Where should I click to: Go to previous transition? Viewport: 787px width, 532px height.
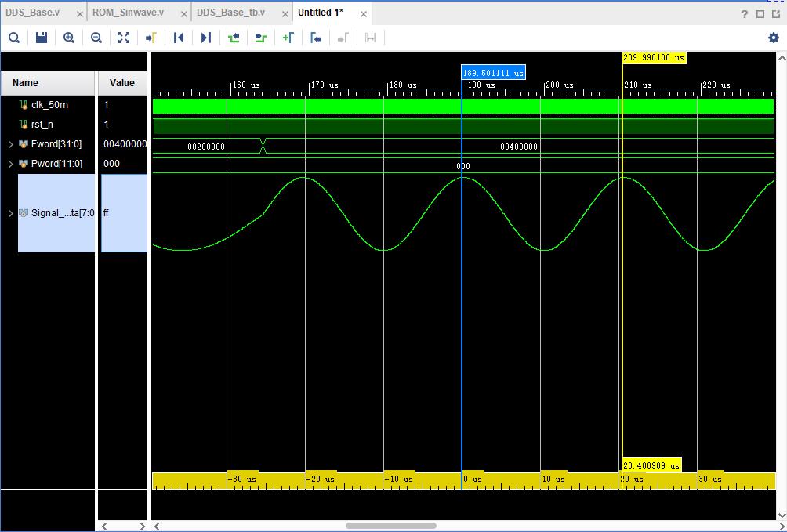234,38
